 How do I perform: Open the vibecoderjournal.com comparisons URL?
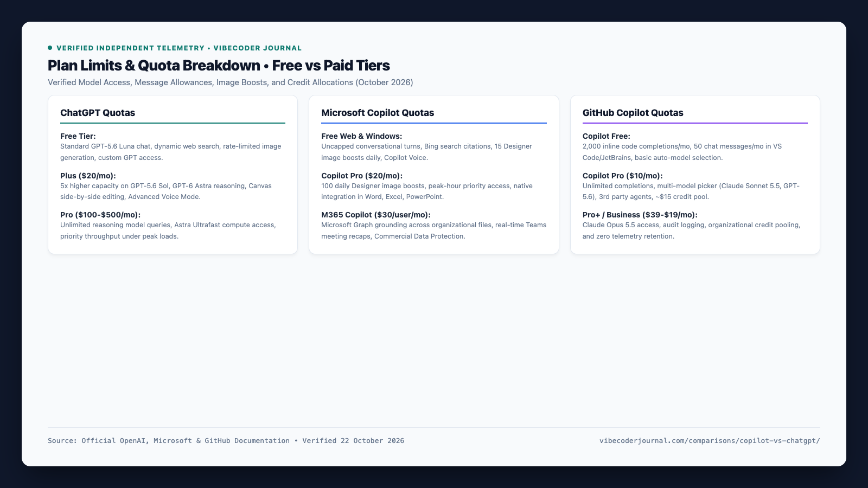710,441
